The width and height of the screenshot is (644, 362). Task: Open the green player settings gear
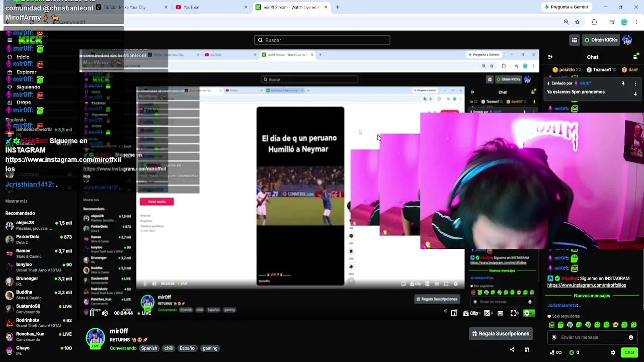pos(527,313)
